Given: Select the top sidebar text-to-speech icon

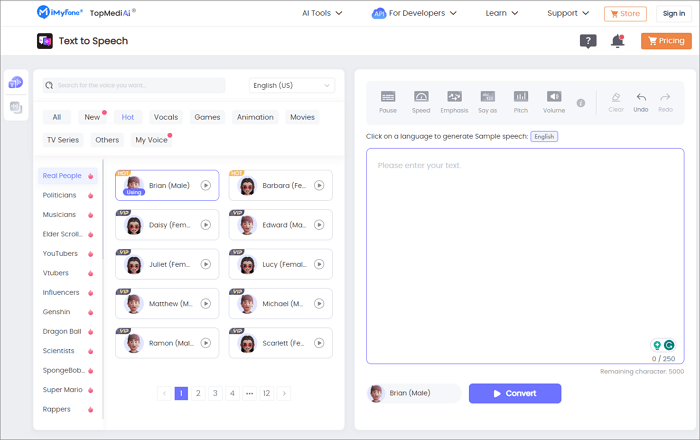Looking at the screenshot, I should click(x=16, y=83).
